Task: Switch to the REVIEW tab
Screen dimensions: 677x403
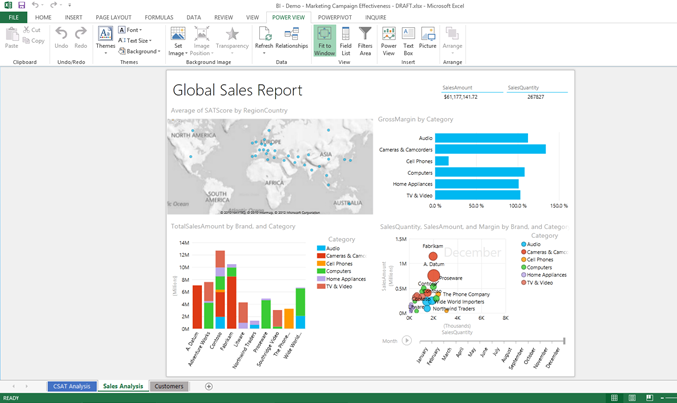Action: click(224, 17)
